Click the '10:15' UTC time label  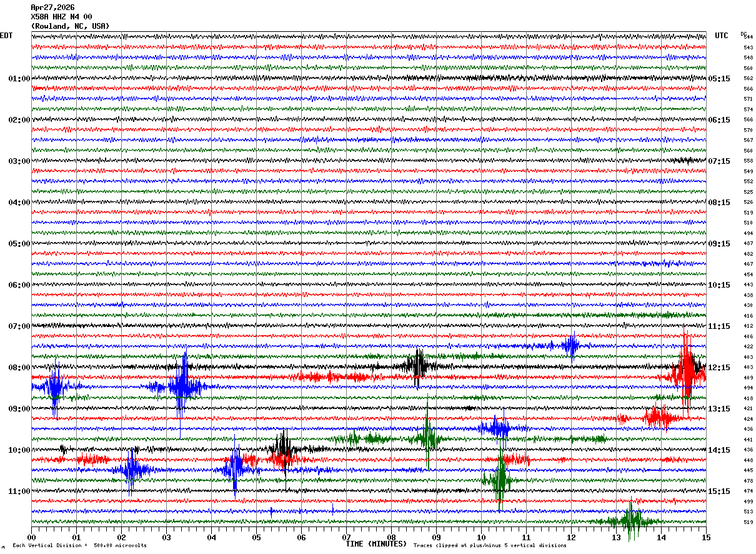click(719, 285)
